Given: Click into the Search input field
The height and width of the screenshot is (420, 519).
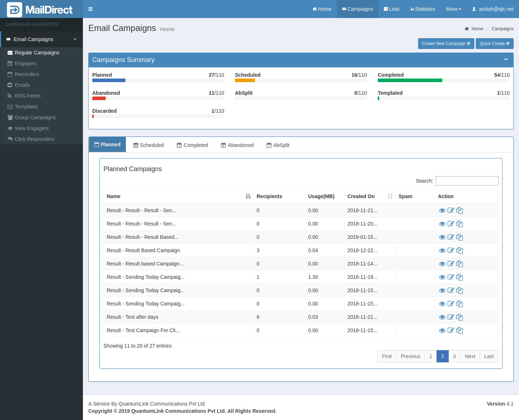Looking at the screenshot, I should point(467,181).
